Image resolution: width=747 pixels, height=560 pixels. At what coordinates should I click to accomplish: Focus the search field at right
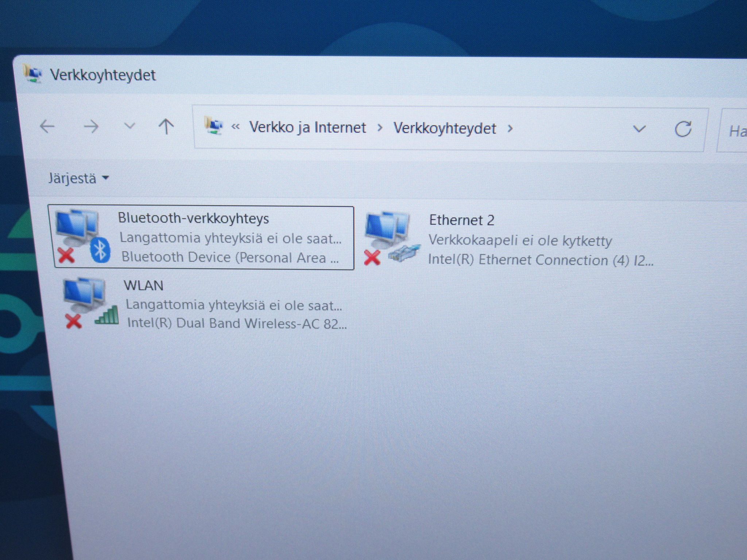(732, 131)
